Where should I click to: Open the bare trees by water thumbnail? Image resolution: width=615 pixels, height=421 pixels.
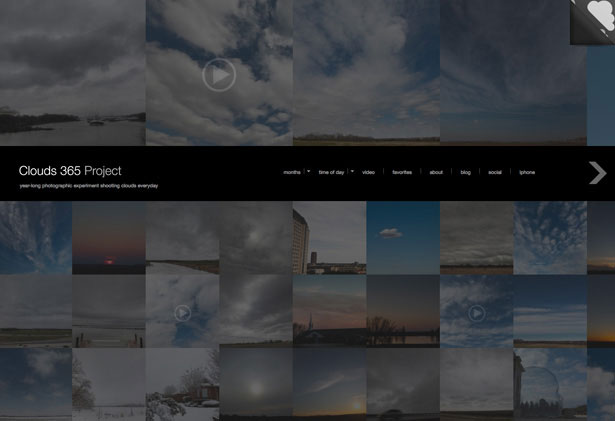[403, 311]
